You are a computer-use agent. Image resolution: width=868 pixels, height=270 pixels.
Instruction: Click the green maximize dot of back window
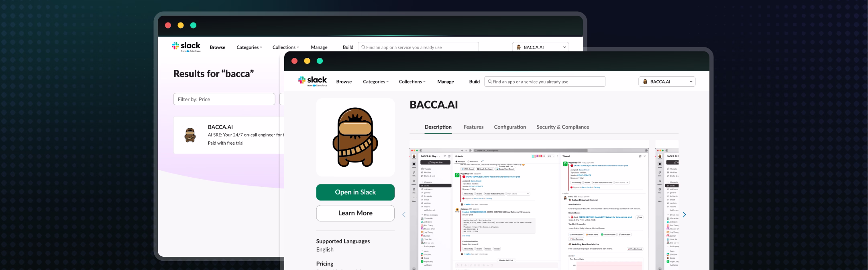(193, 25)
